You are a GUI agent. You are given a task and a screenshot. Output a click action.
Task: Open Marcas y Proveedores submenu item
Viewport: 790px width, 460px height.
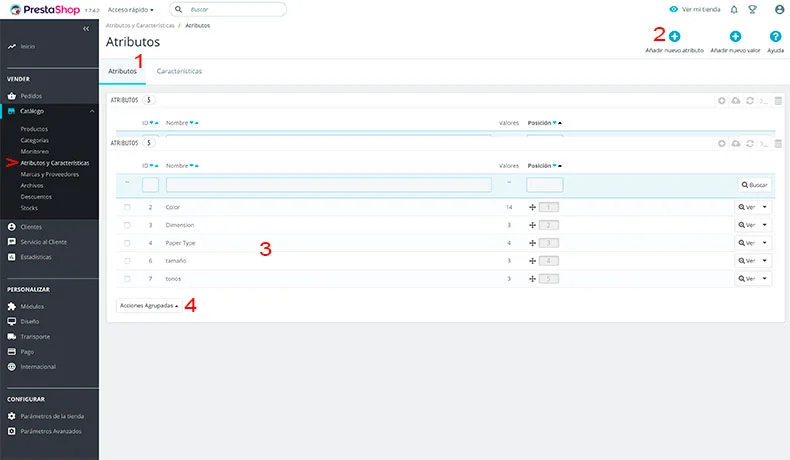pos(50,174)
